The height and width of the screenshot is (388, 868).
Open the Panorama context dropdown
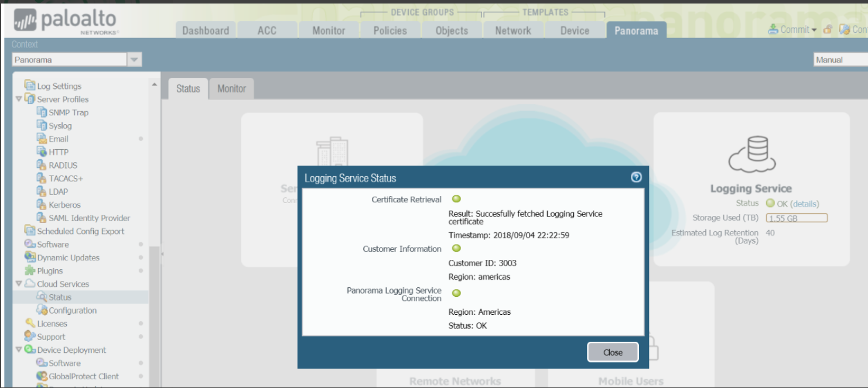pos(135,60)
